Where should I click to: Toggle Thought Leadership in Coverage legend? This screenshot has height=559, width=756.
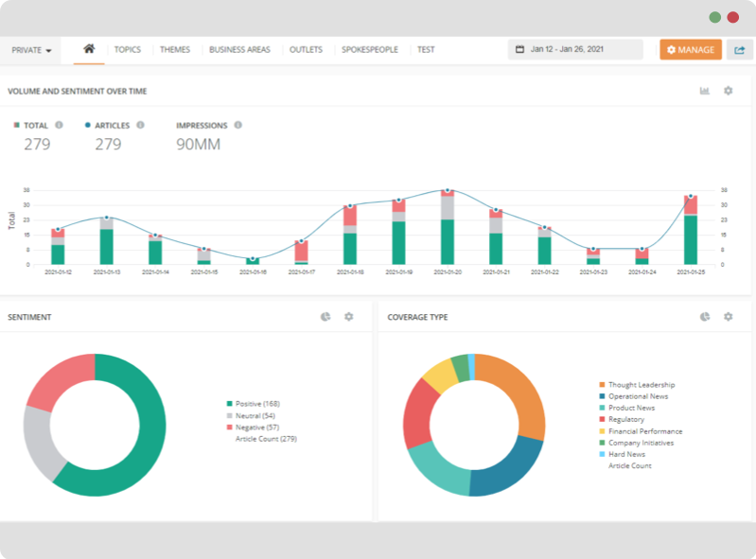(640, 385)
